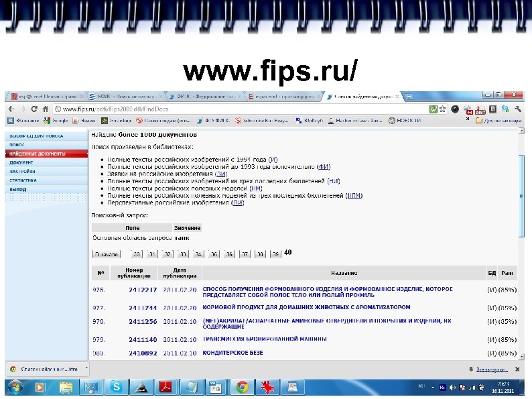The height and width of the screenshot is (399, 532).
Task: Show hidden tray icons arrow
Action: (433, 388)
